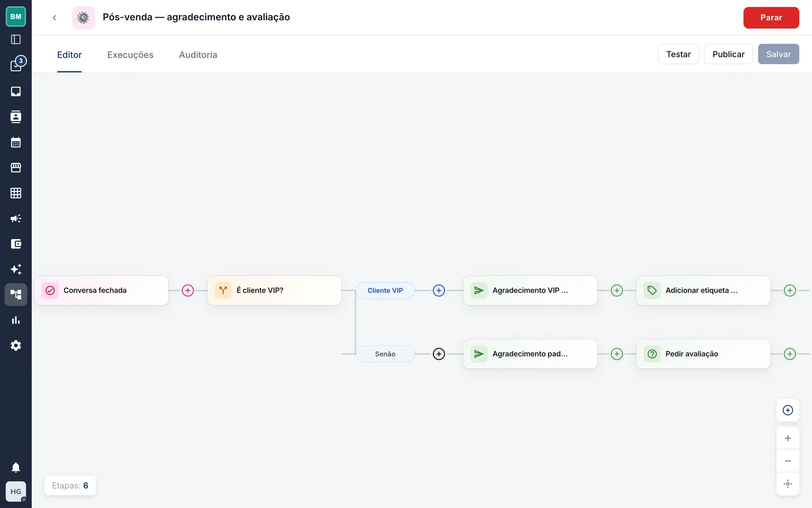The height and width of the screenshot is (508, 812).
Task: Open the inbox tray icon
Action: (16, 91)
